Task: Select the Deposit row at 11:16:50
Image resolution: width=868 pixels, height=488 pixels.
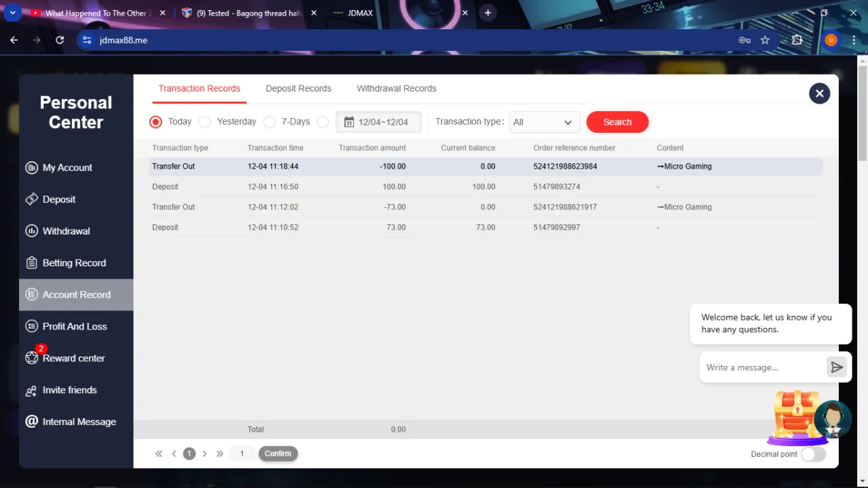Action: [486, 187]
